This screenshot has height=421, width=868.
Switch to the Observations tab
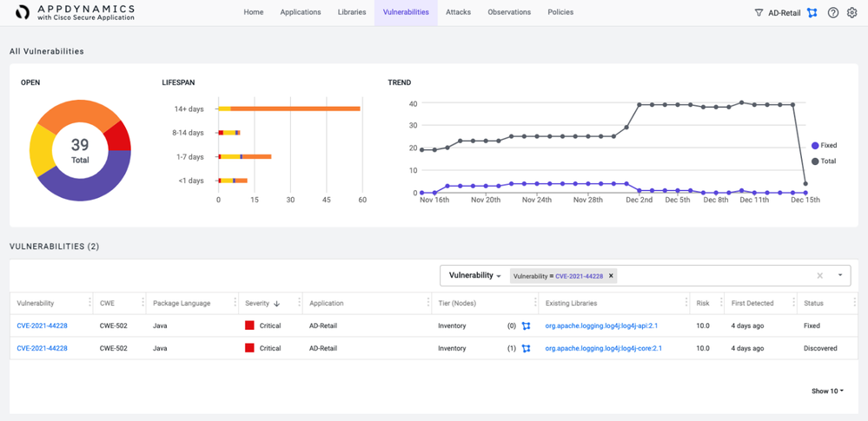pos(509,12)
